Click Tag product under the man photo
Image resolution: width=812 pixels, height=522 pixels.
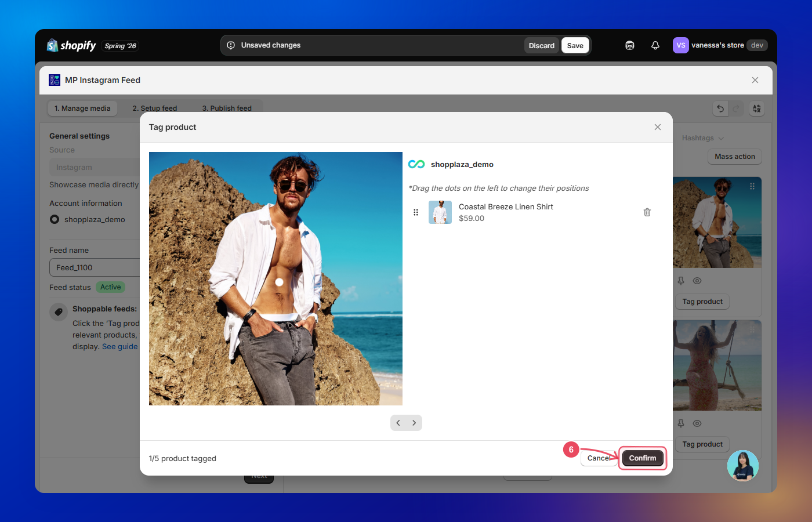[x=702, y=302]
